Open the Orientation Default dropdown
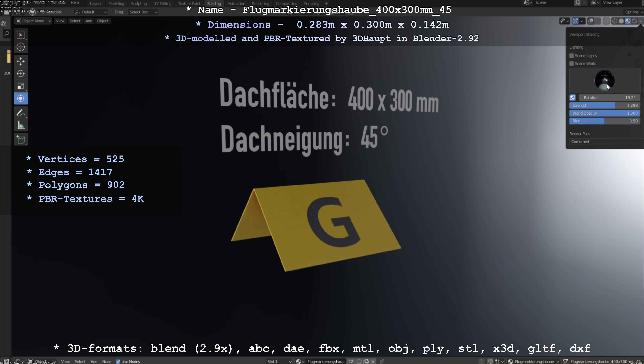 pos(91,12)
